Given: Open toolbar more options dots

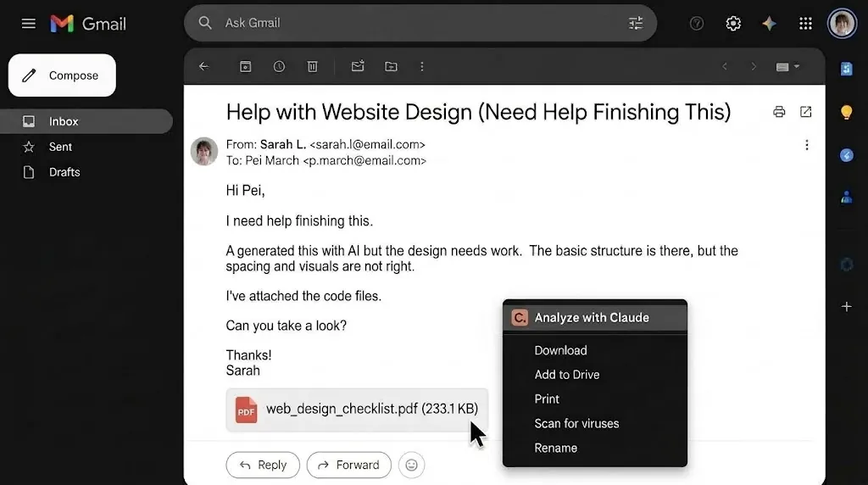Looking at the screenshot, I should (422, 66).
